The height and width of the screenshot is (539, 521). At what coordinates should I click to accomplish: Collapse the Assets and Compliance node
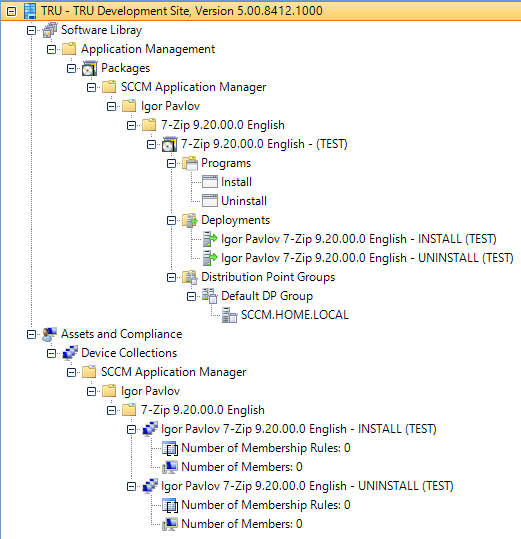pos(31,334)
